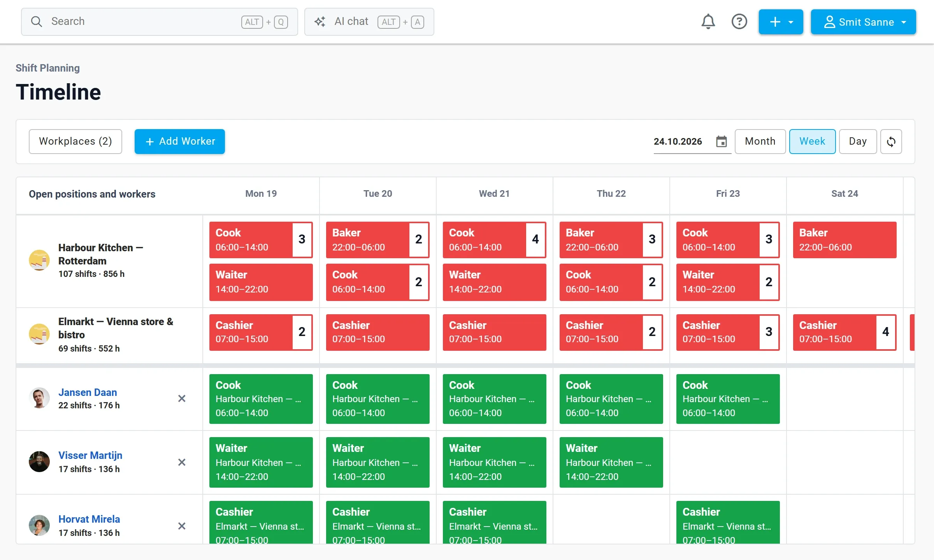This screenshot has width=934, height=560.
Task: Switch to Month view
Action: point(760,142)
